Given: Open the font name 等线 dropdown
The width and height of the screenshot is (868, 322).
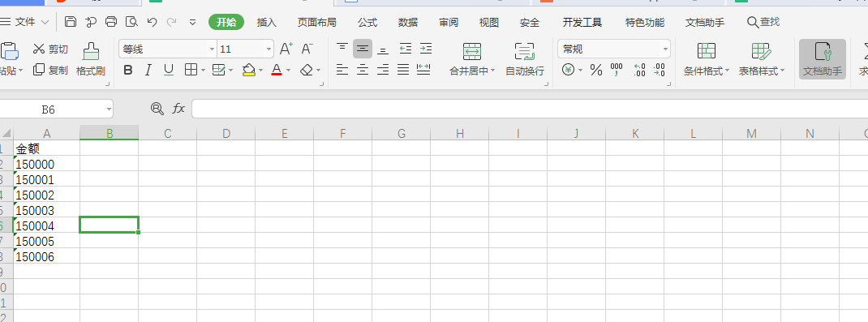Looking at the screenshot, I should (x=212, y=49).
